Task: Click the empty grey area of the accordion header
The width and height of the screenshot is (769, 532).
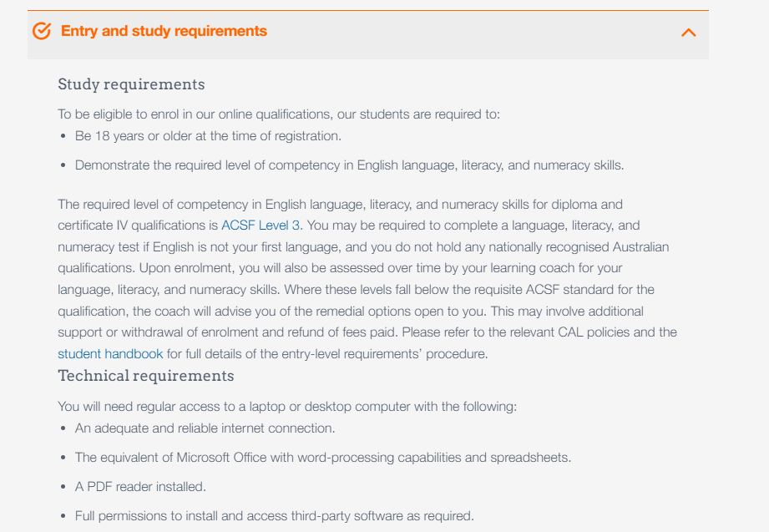Action: pos(468,33)
